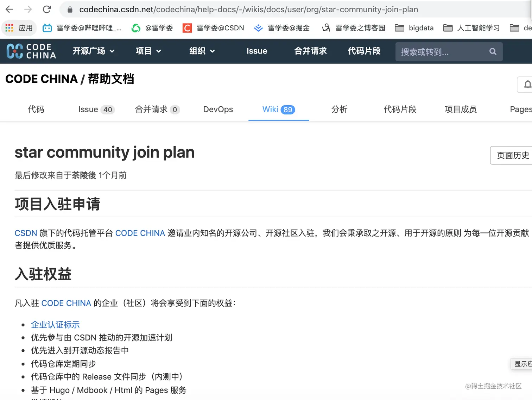Open the 企业认证标示 link

(55, 324)
